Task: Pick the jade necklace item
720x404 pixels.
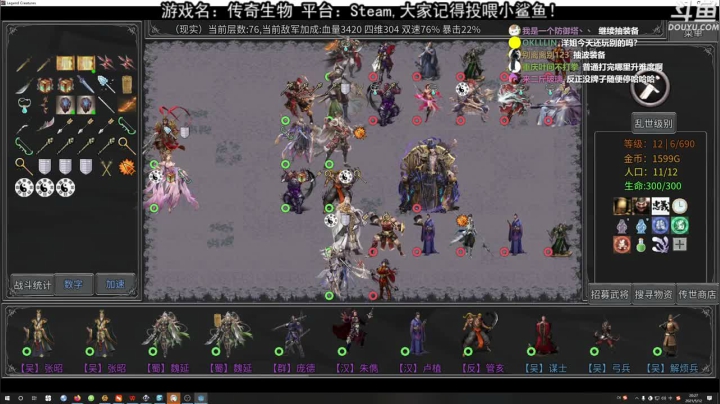Action: (x=24, y=105)
